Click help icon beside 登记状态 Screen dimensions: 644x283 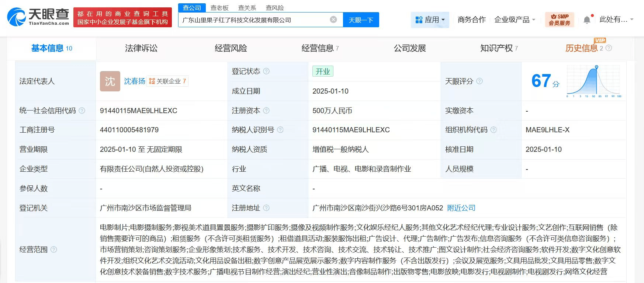coord(266,71)
